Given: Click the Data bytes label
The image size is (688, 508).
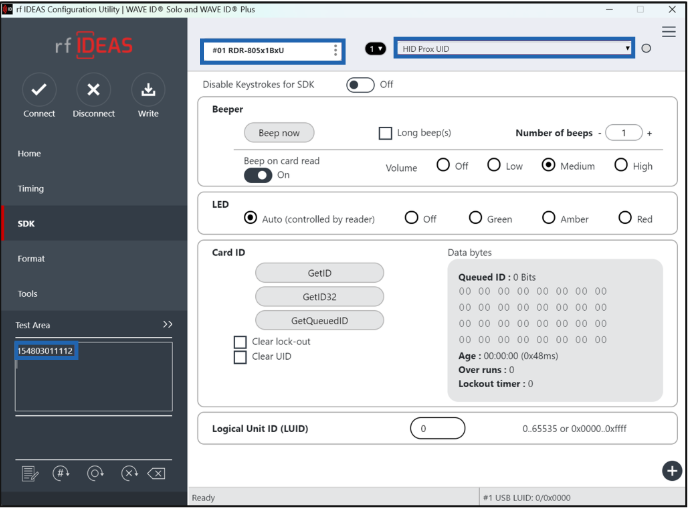Looking at the screenshot, I should 469,253.
